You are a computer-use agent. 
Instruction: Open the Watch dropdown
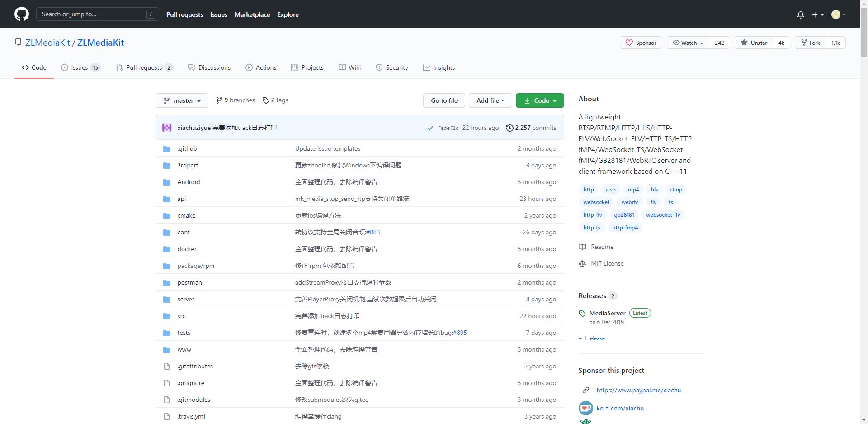point(688,43)
